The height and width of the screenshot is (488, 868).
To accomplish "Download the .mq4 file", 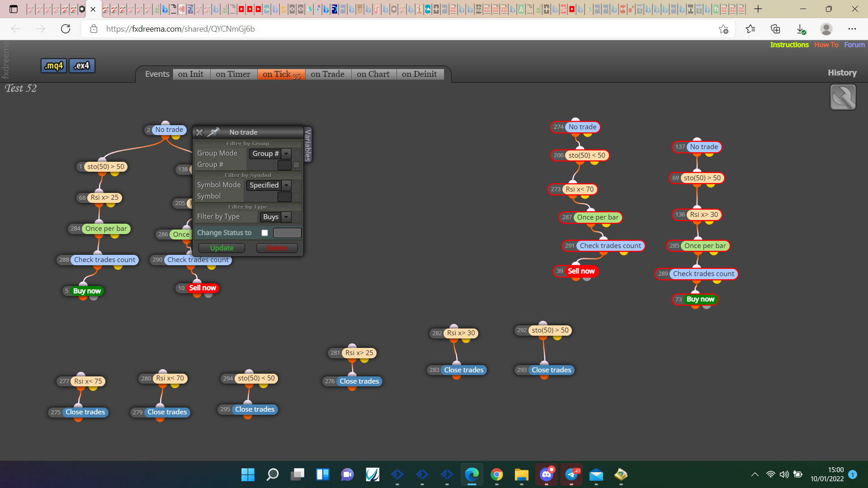I will [x=54, y=66].
